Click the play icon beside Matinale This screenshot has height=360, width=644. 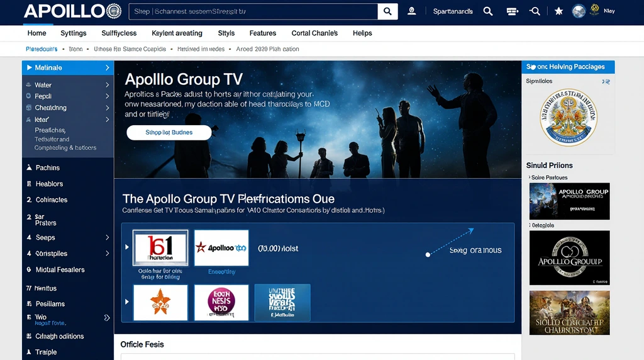pos(29,67)
